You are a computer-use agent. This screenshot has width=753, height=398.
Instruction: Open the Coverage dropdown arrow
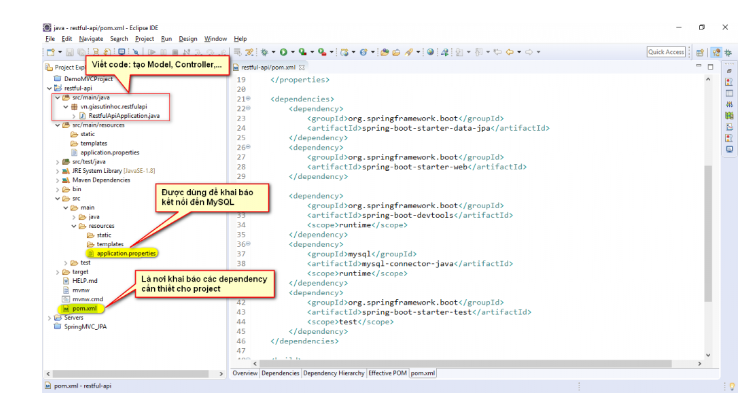312,52
